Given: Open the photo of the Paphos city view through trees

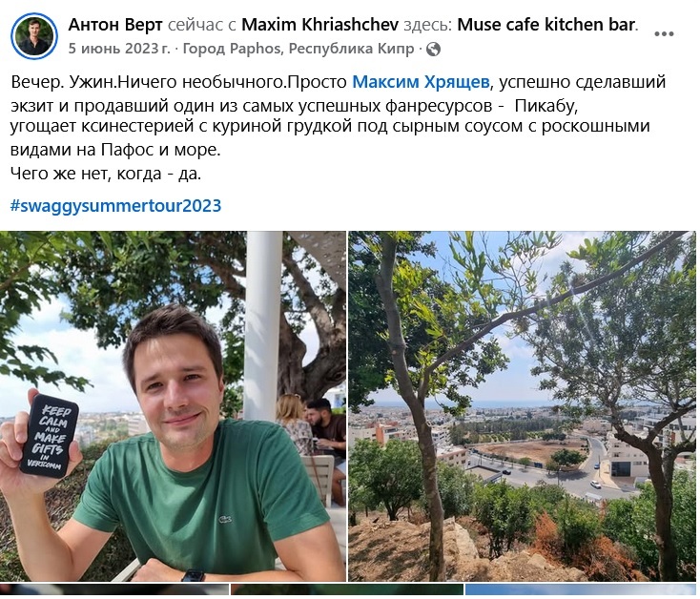Looking at the screenshot, I should pos(522,406).
